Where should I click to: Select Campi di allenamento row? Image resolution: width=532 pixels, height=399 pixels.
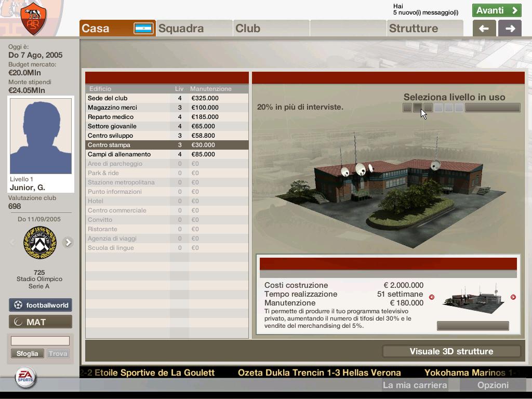click(x=167, y=154)
